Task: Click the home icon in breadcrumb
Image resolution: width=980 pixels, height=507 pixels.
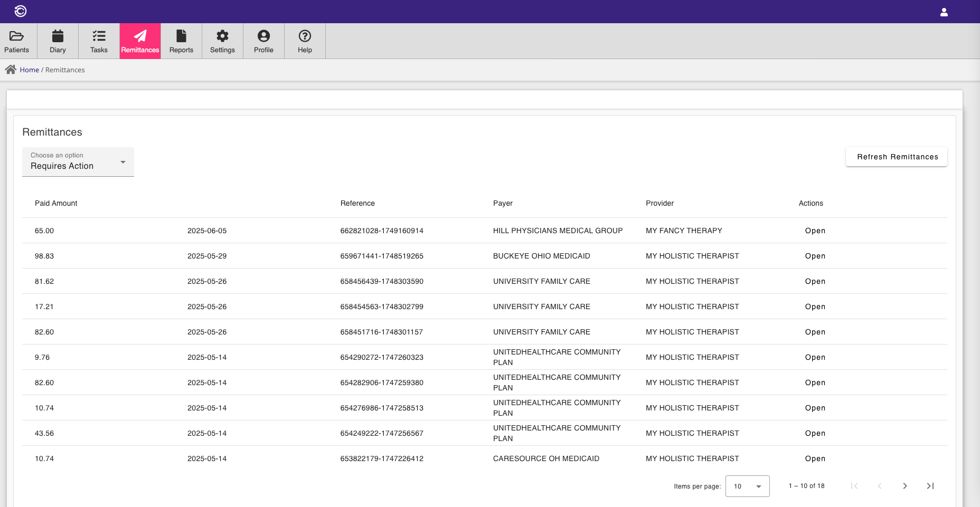Action: point(11,70)
